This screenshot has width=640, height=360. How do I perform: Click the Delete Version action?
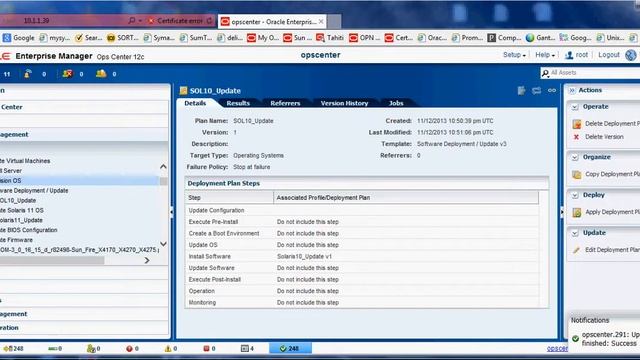tap(604, 137)
